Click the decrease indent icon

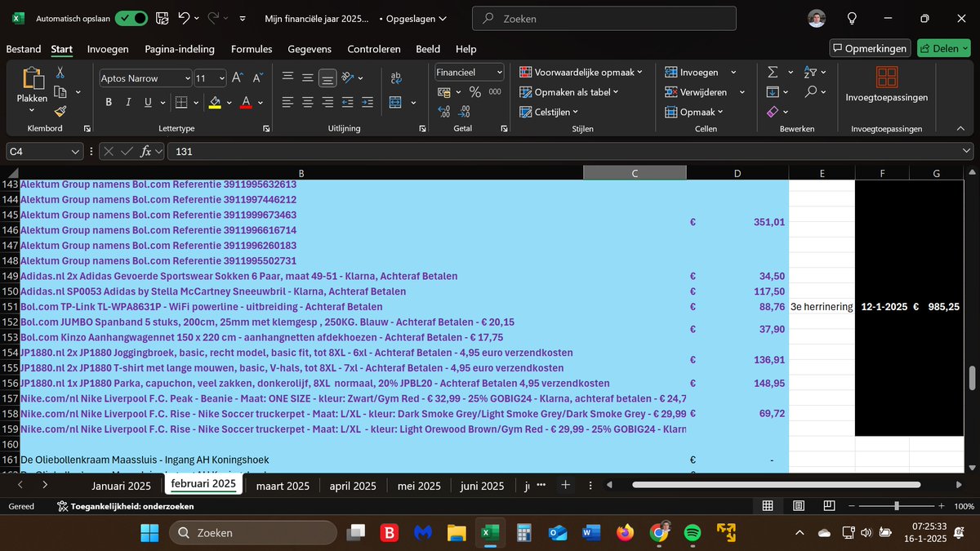click(x=348, y=102)
